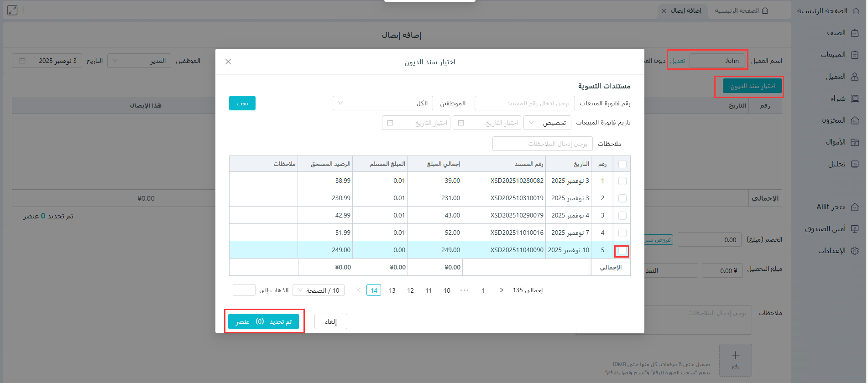Check the row 5 checkbox XSD202511040090
This screenshot has width=868, height=383.
click(622, 250)
